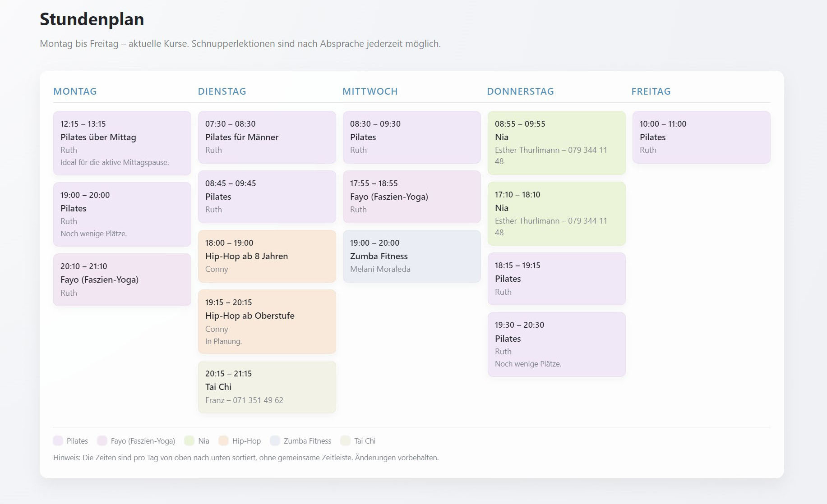Click the Hip-Hop ab Oberstufe card
The image size is (827, 504).
tap(267, 321)
